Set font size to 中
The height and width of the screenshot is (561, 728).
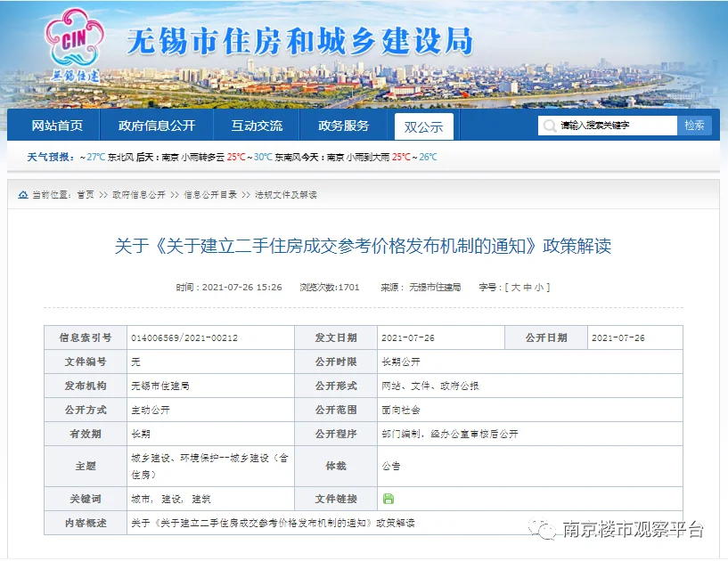pyautogui.click(x=528, y=288)
